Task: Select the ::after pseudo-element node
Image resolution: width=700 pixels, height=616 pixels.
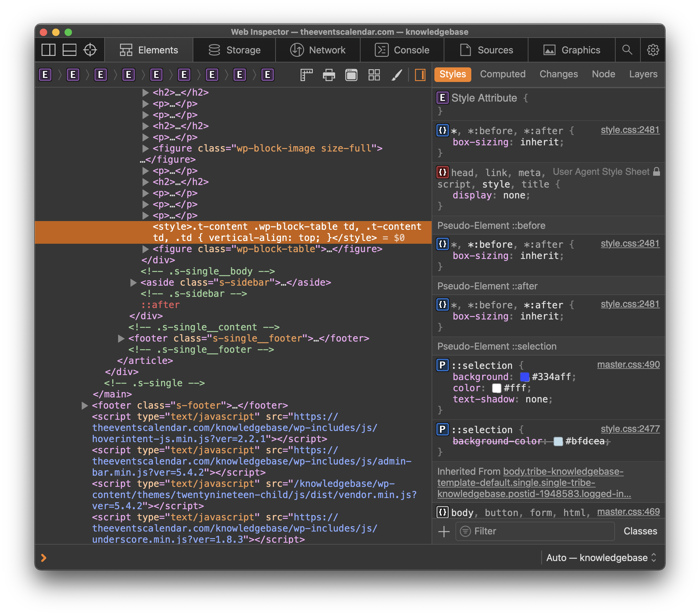Action: point(160,305)
